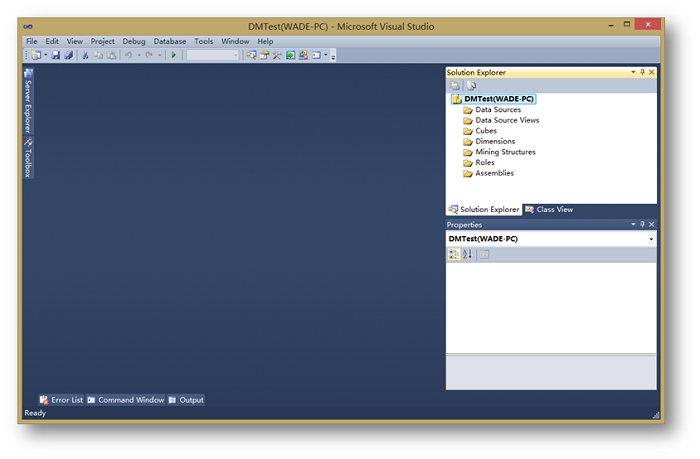Click the second Solution Explorer toolbar icon

471,85
